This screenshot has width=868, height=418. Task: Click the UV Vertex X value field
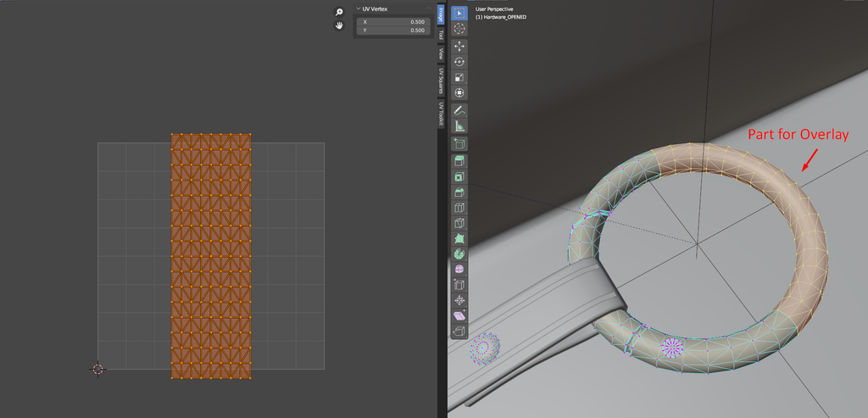[392, 22]
